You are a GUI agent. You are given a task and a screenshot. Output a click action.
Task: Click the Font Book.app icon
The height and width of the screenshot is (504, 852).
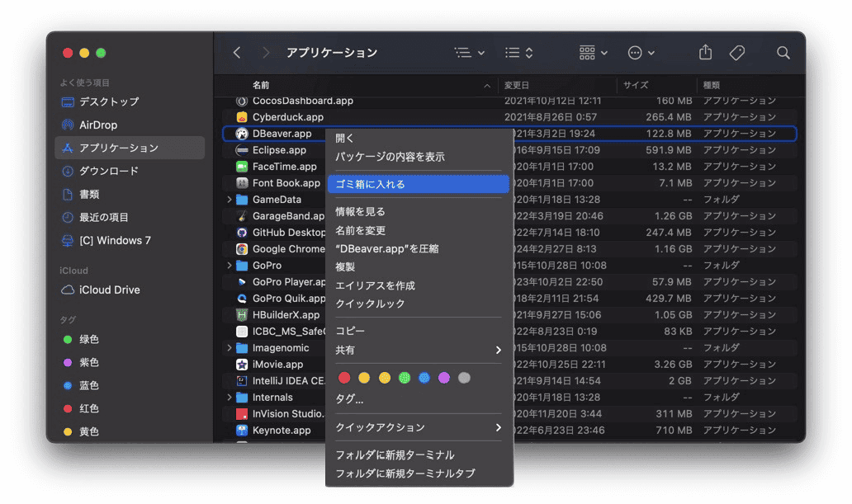pos(242,183)
